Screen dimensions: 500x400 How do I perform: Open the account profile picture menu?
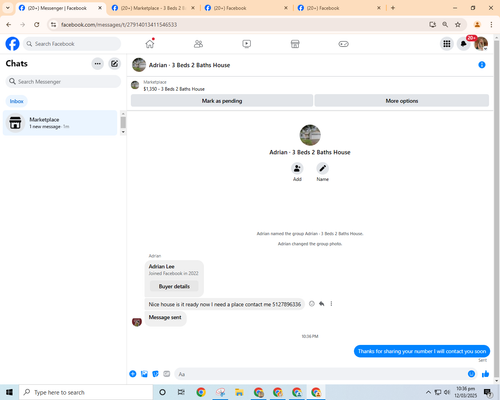pos(481,44)
